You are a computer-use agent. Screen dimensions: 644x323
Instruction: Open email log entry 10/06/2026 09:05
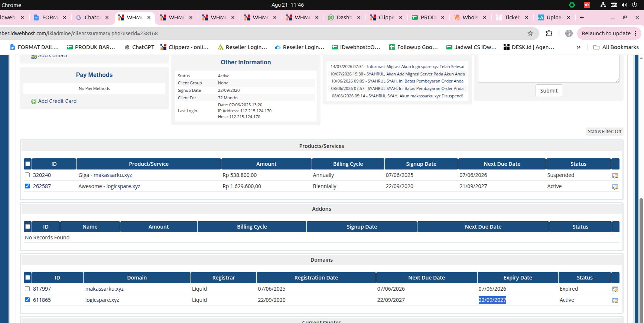[397, 81]
